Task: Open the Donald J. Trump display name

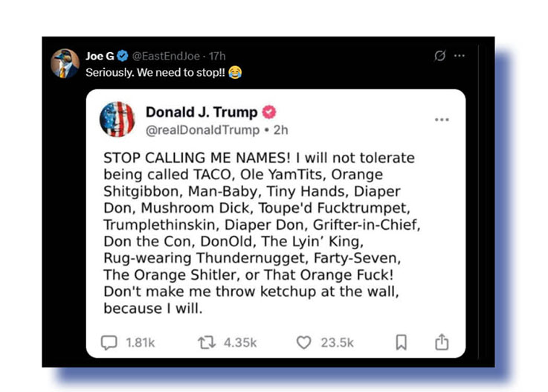Action: point(201,112)
